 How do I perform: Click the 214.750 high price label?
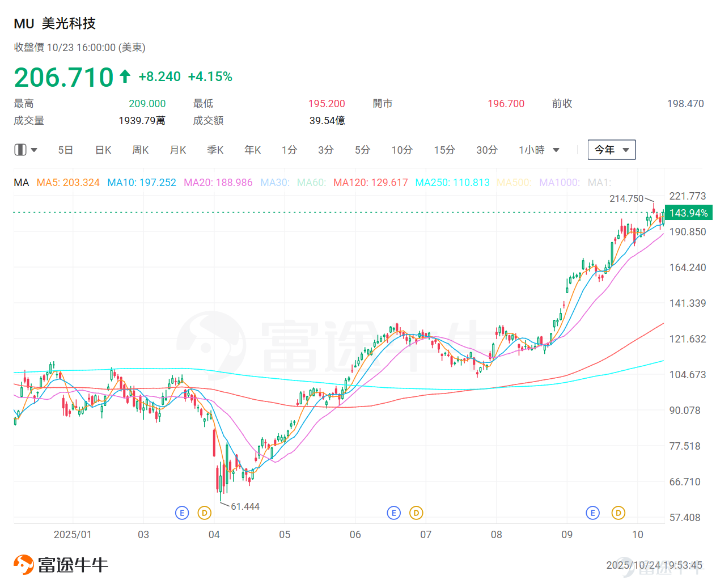tap(626, 198)
